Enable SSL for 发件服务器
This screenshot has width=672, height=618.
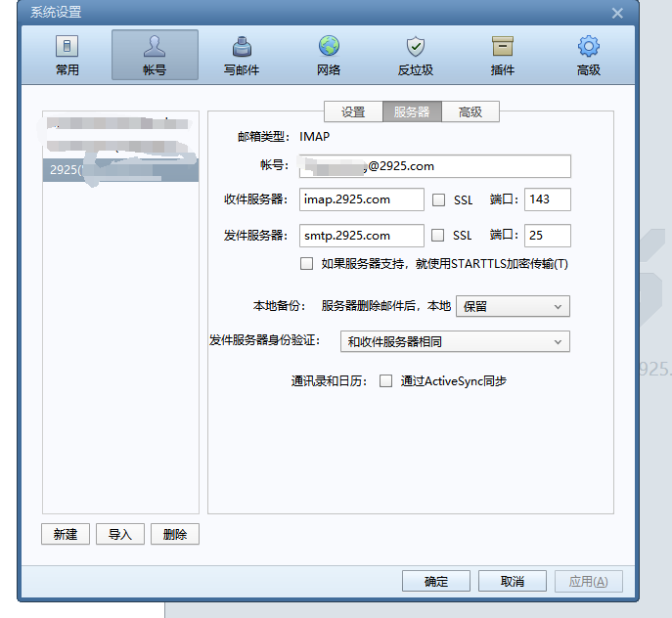pyautogui.click(x=437, y=236)
